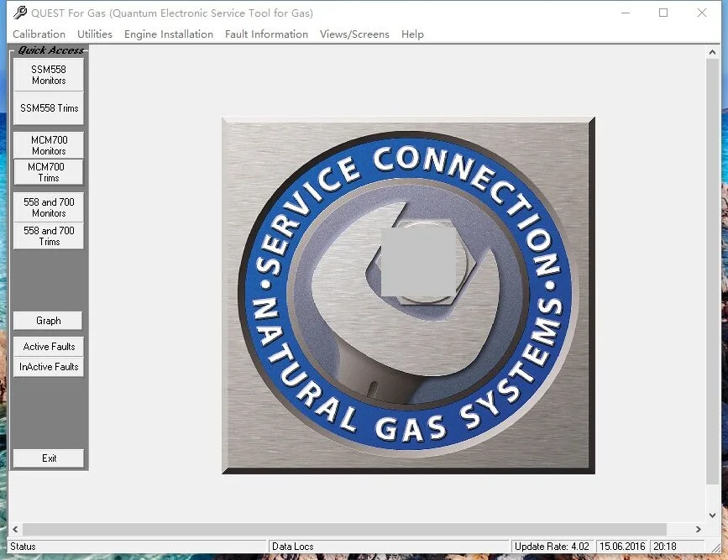This screenshot has height=560, width=728.
Task: Open the Fault Information menu
Action: click(x=266, y=34)
